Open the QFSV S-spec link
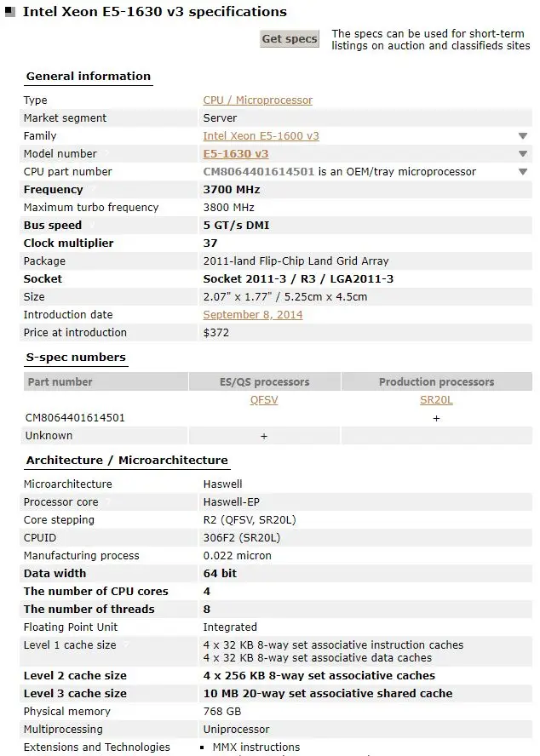540x756 pixels. point(264,399)
